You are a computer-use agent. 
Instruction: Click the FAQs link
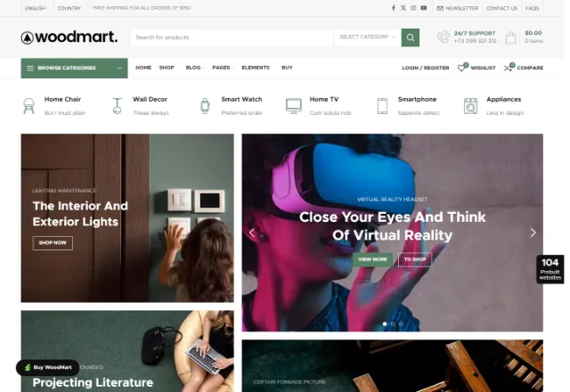point(533,8)
